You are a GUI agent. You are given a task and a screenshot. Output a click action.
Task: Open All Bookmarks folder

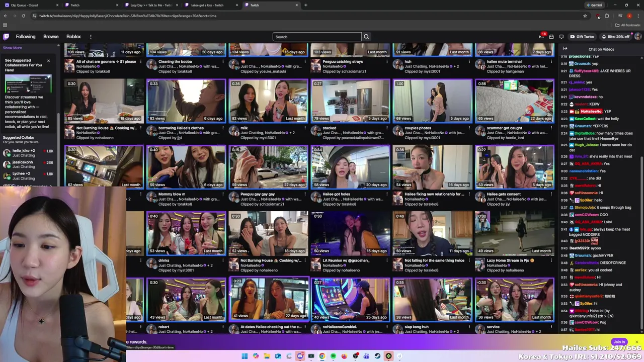coord(628,25)
